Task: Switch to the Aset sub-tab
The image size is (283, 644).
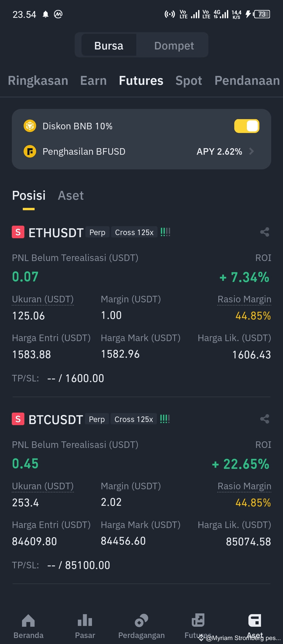Action: (71, 196)
